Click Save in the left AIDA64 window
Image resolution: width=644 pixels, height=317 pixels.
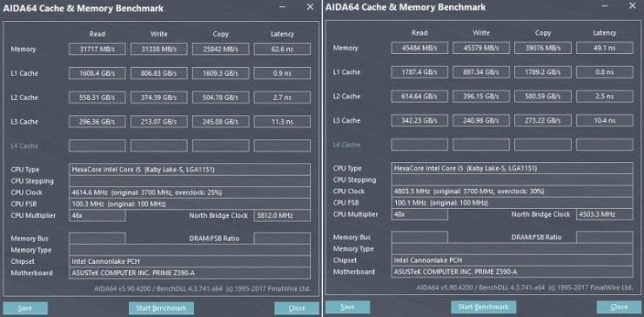pyautogui.click(x=25, y=308)
